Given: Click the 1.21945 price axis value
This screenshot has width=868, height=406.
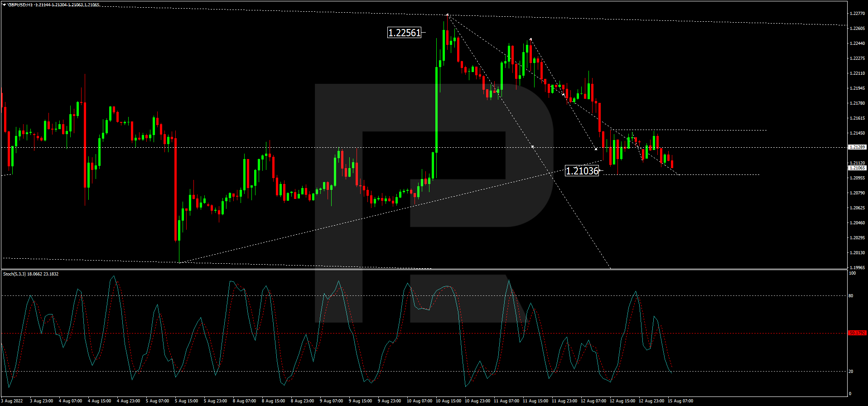Looking at the screenshot, I should 858,88.
